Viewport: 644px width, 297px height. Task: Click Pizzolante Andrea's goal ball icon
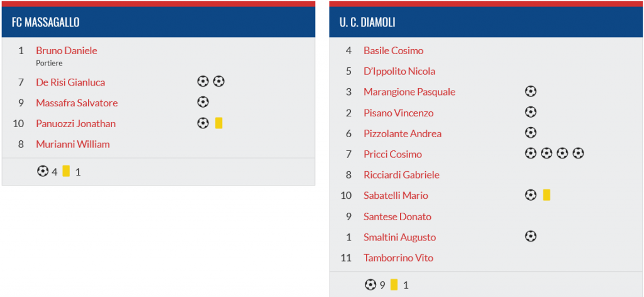[531, 133]
